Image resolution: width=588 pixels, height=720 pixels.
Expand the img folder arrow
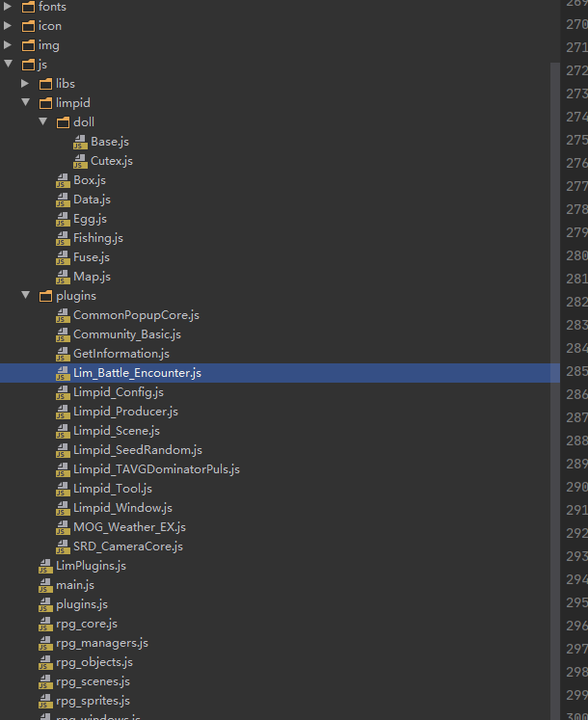(8, 45)
